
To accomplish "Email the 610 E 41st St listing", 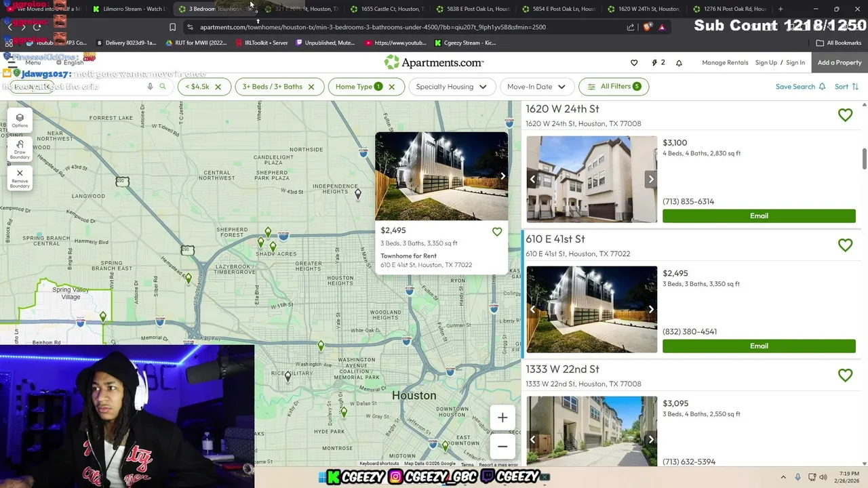I will tap(759, 346).
